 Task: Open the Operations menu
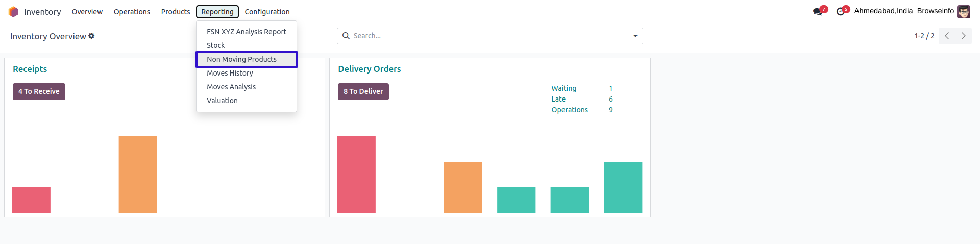click(x=132, y=12)
